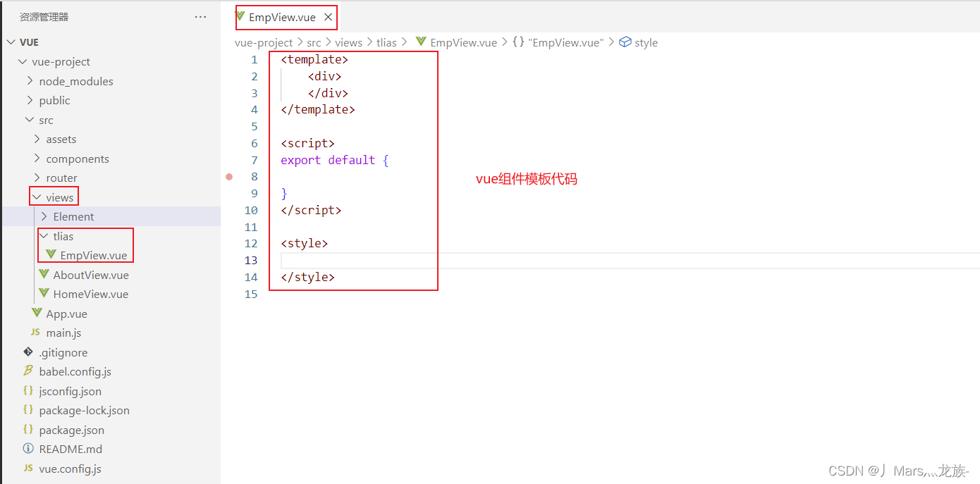
Task: Collapse the vue-project folder chevron
Action: point(23,62)
